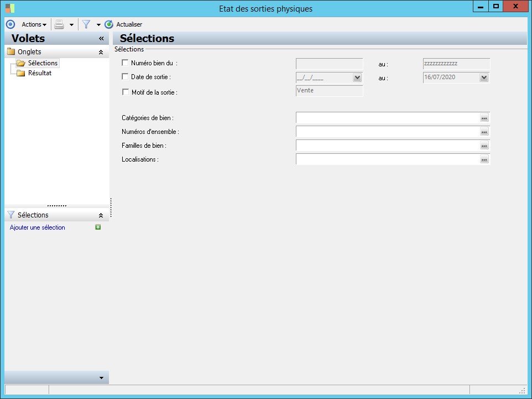The width and height of the screenshot is (532, 399).
Task: Click the Numéro bien du start field
Action: tap(330, 64)
